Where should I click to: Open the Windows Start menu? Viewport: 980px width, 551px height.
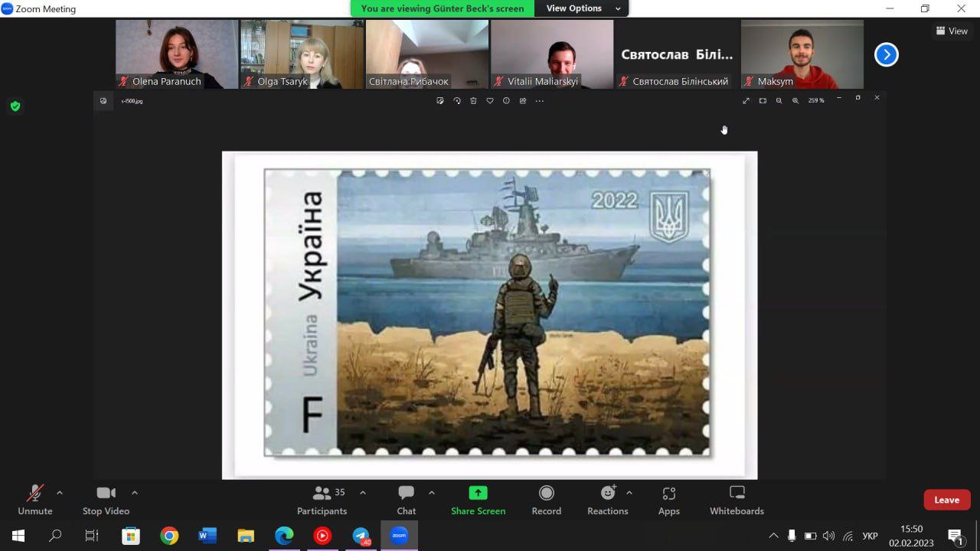coord(18,536)
